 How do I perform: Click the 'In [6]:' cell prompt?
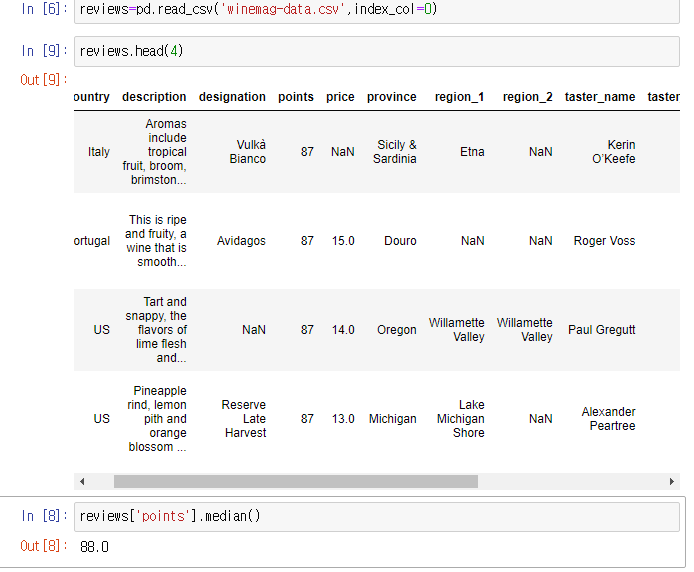44,9
